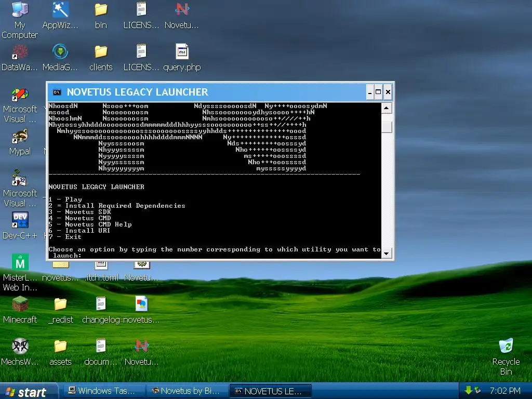The width and height of the screenshot is (532, 399).
Task: Click the console icon in launcher title bar
Action: 57,92
